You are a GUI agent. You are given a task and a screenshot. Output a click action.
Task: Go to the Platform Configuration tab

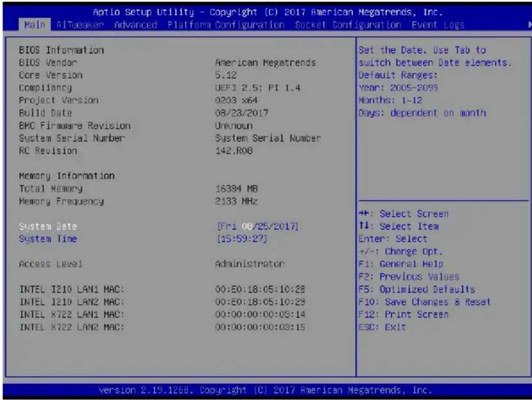pyautogui.click(x=226, y=25)
